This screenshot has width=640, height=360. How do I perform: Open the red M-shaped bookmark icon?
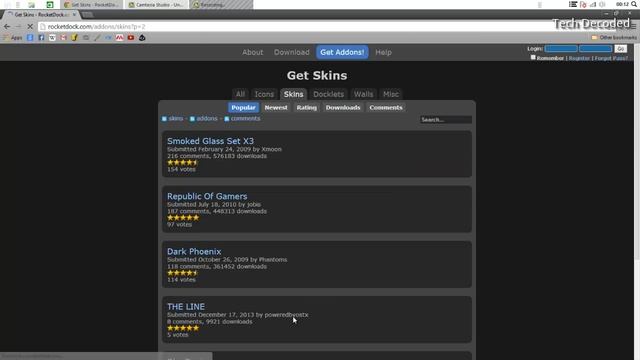(x=120, y=38)
